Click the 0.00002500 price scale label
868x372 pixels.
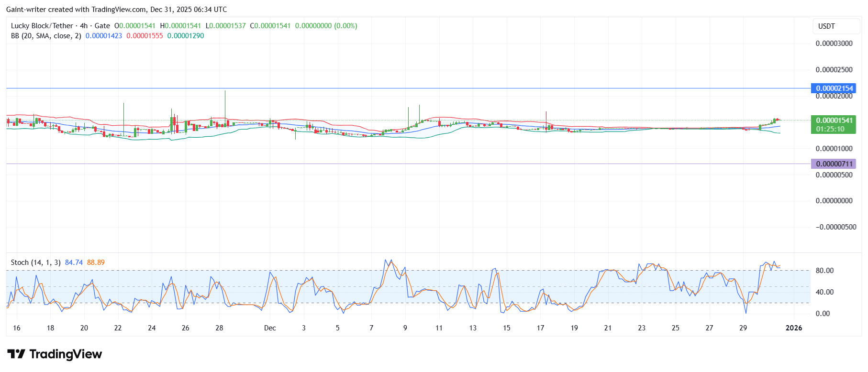coord(834,70)
